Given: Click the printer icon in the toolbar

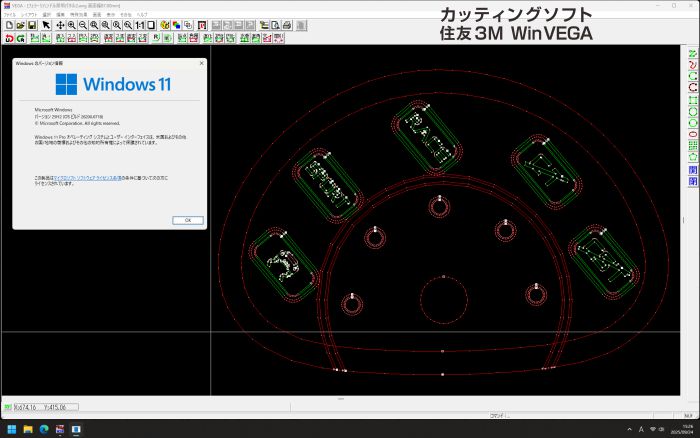Looking at the screenshot, I should click(287, 25).
